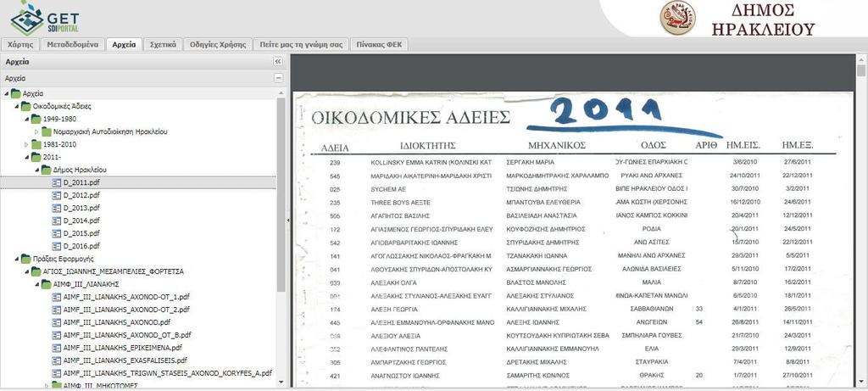Select ΑΓΙΟΣ_ΙΩΑΝΝΗΣ_ΜΕΣΑΜΠΕΛΙΕΣ_ΦΟΡΤΕΤΣΑ folder label
The image size is (868, 391).
pos(114,271)
